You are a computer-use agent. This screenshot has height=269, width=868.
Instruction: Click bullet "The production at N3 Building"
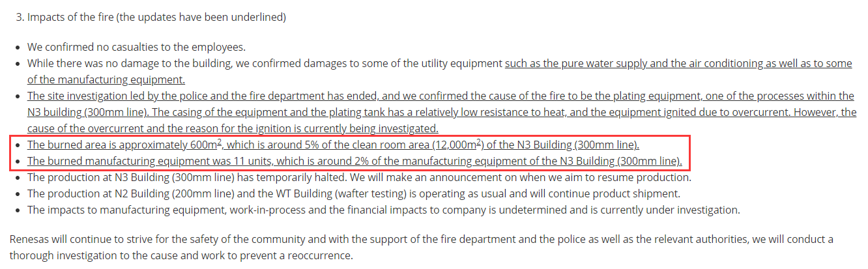(x=359, y=177)
